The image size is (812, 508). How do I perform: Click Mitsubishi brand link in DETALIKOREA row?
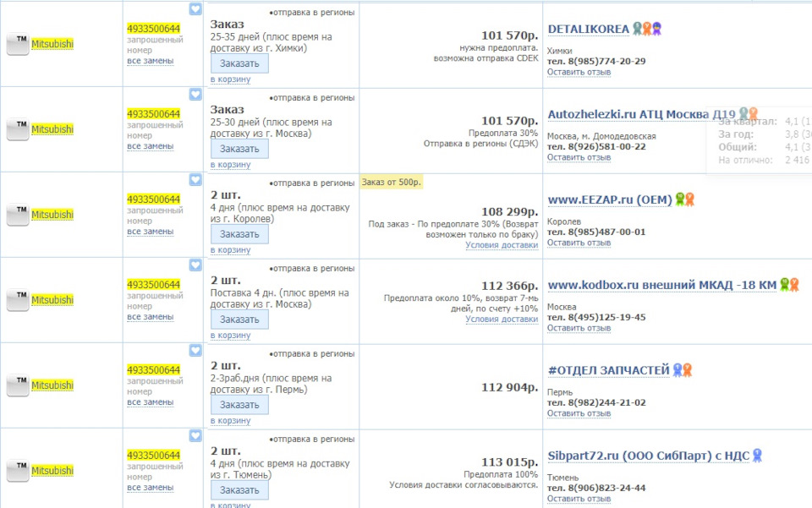pos(52,44)
